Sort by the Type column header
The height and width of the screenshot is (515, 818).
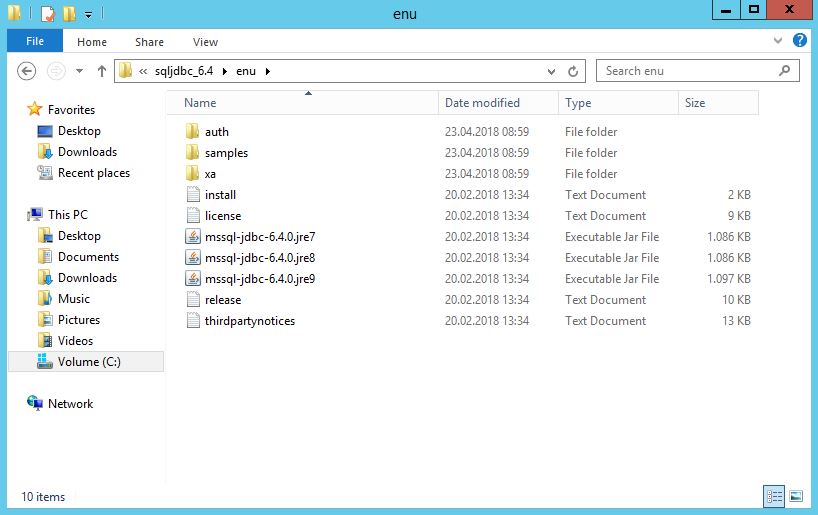618,103
